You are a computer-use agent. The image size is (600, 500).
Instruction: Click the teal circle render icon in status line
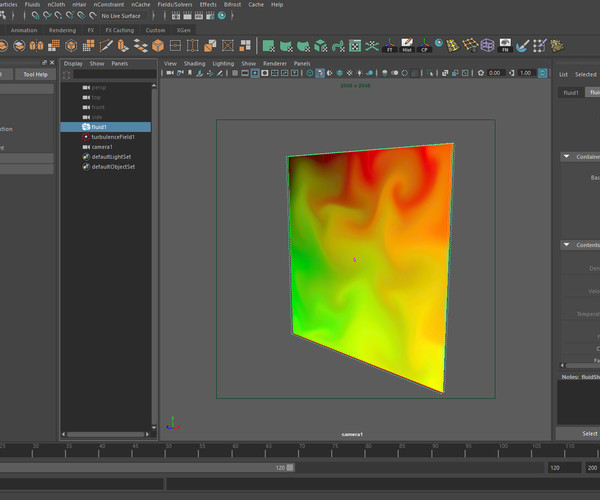[x=222, y=16]
